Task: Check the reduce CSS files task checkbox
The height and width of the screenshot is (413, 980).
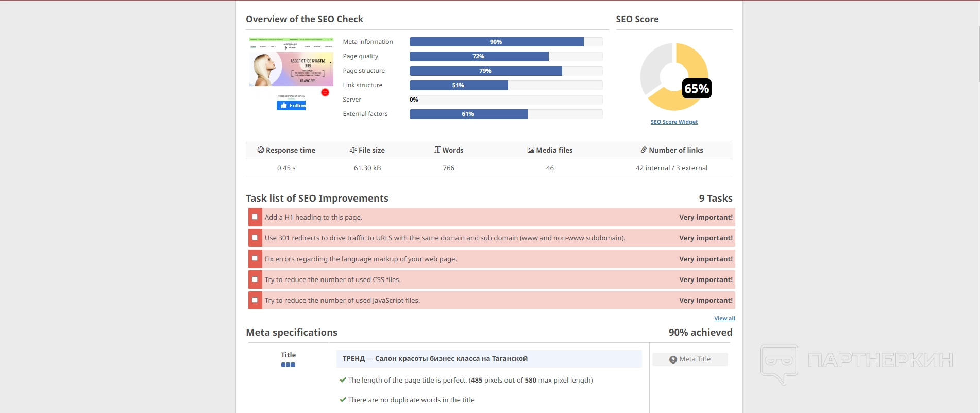Action: click(255, 279)
